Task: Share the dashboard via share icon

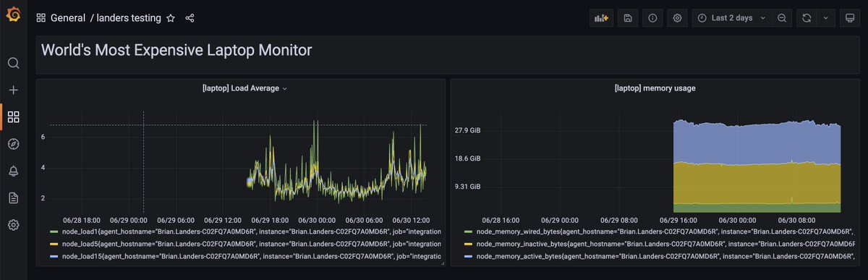Action: [x=190, y=18]
